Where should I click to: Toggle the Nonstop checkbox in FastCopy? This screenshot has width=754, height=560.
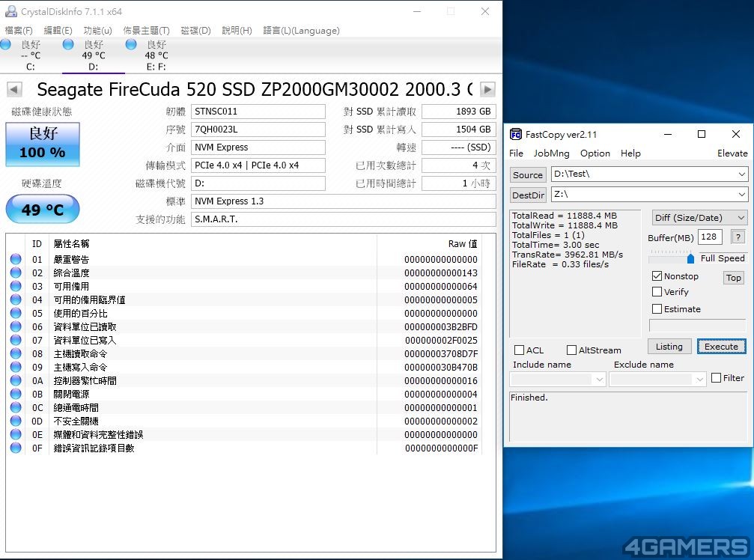[x=657, y=276]
